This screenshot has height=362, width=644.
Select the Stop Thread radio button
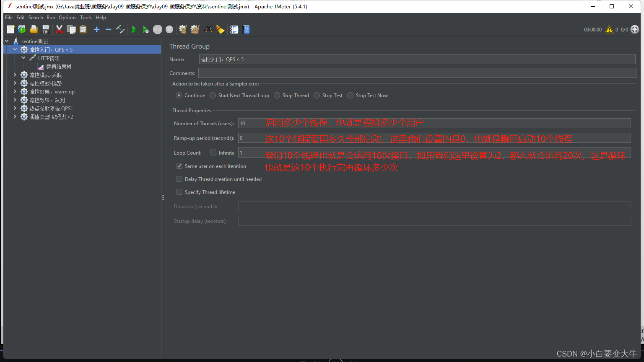pyautogui.click(x=277, y=96)
